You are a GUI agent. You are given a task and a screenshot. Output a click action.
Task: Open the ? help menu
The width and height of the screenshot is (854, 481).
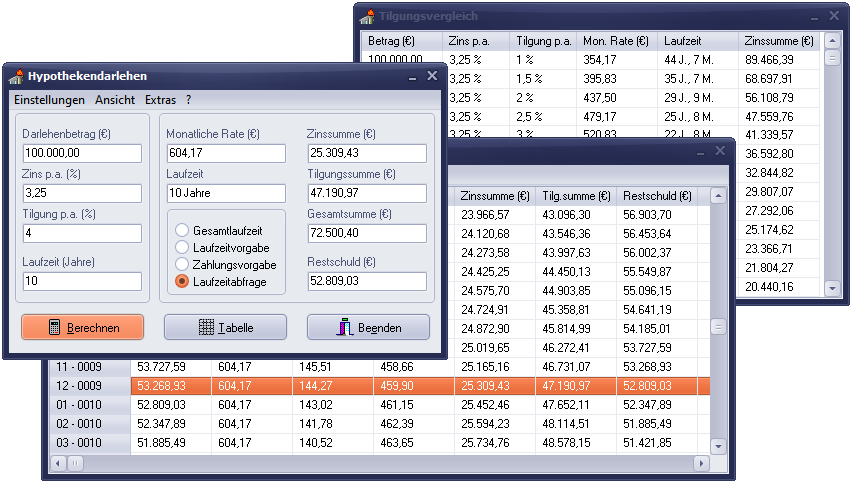coord(188,100)
